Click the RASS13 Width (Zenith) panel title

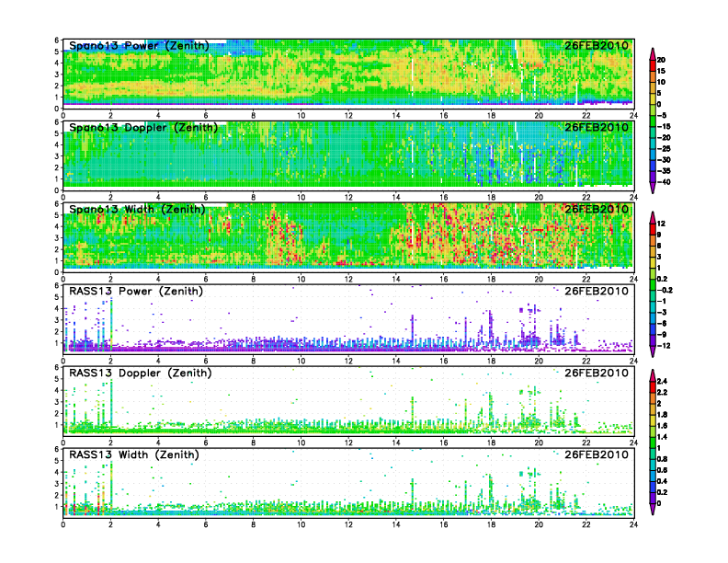134,454
